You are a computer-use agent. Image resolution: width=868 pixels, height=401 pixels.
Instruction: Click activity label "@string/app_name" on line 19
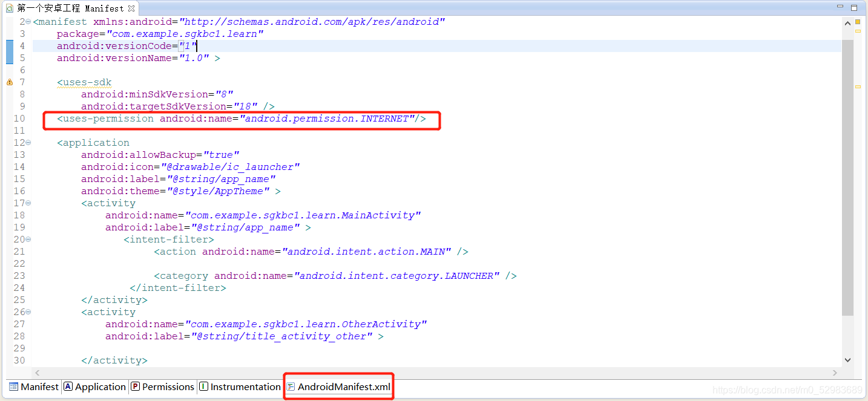245,227
